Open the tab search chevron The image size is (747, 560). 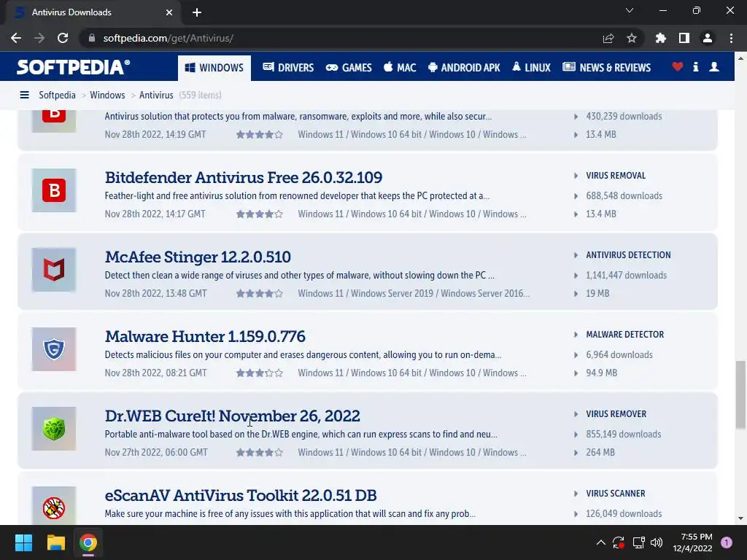coord(630,10)
